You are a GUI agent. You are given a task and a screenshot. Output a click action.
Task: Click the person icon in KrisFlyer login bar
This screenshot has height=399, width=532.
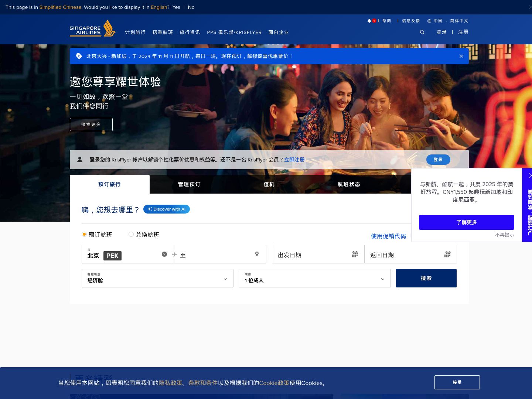(x=80, y=159)
